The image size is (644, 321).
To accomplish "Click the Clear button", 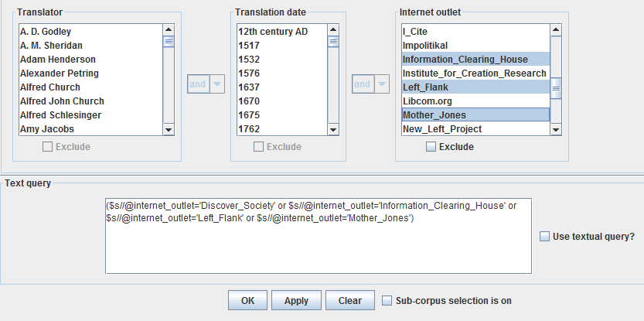I will (350, 300).
